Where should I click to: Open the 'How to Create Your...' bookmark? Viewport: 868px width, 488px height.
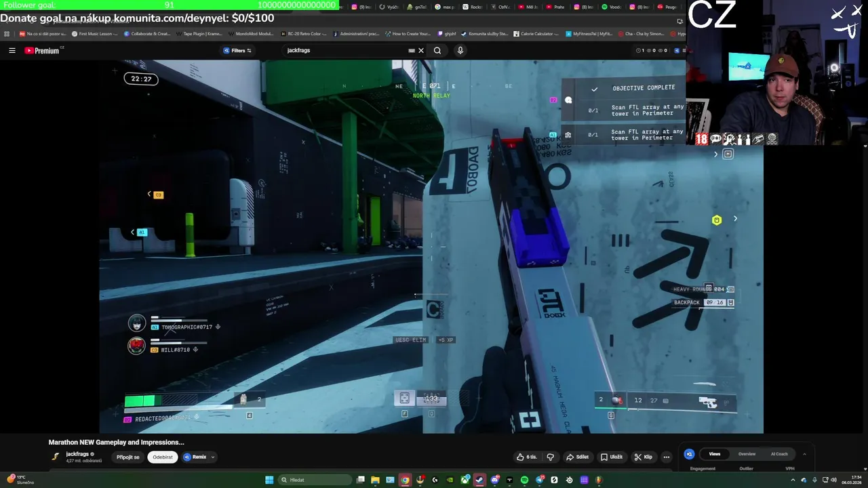[x=408, y=33]
